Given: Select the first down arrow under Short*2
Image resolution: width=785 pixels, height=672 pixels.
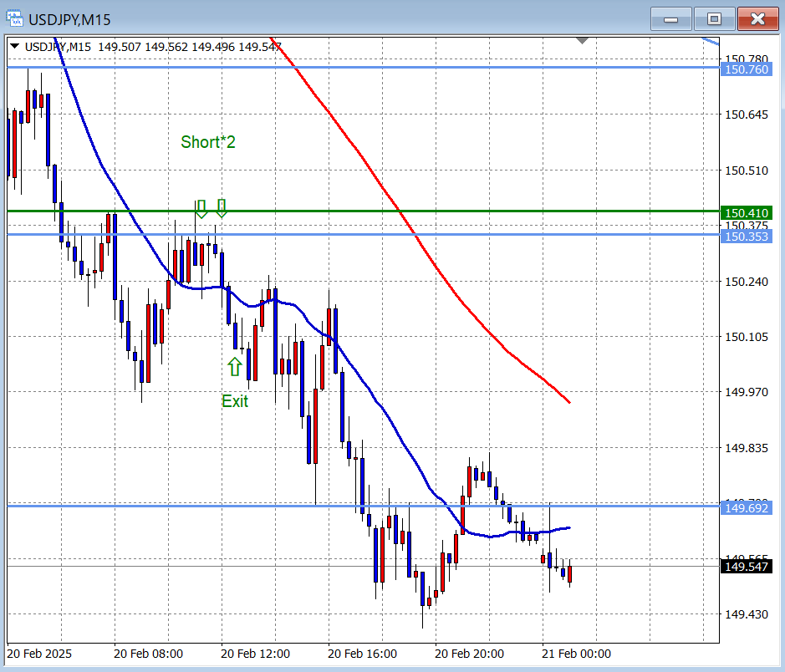Looking at the screenshot, I should (x=201, y=208).
